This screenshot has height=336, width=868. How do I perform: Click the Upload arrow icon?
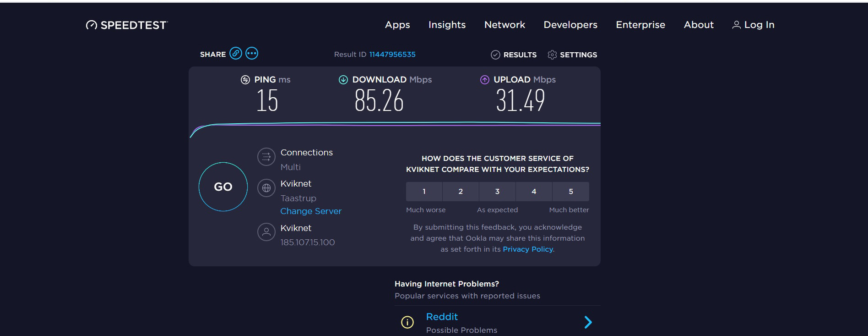[x=485, y=80]
